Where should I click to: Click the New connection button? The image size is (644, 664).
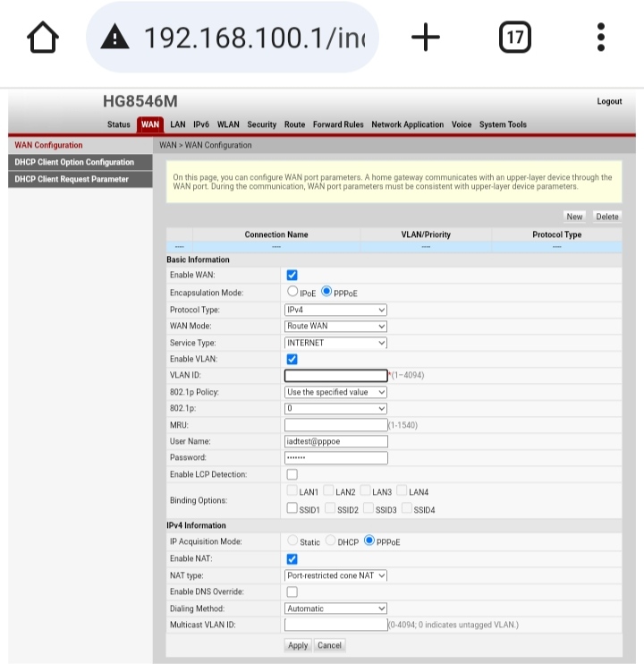(x=574, y=217)
